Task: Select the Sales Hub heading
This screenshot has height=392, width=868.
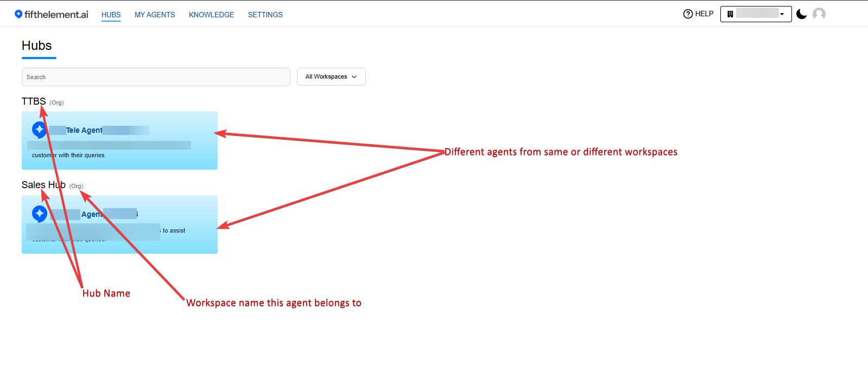Action: click(x=43, y=185)
